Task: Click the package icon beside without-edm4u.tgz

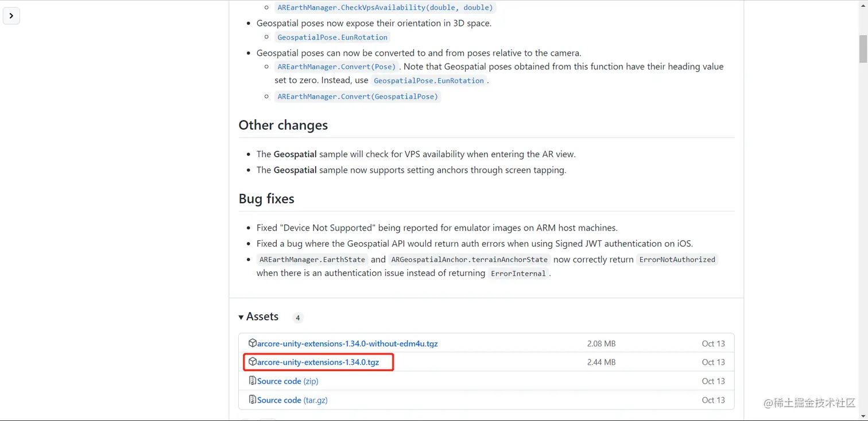Action: click(x=252, y=343)
